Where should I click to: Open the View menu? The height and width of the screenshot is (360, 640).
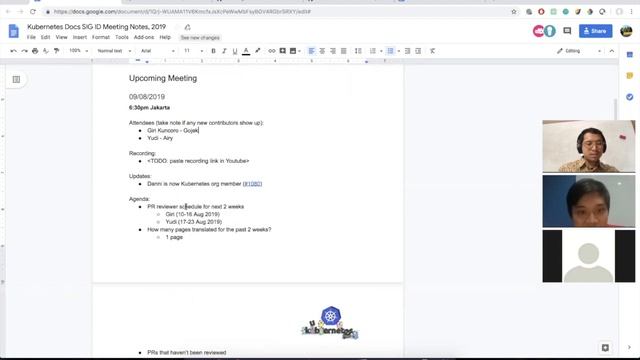(61, 37)
